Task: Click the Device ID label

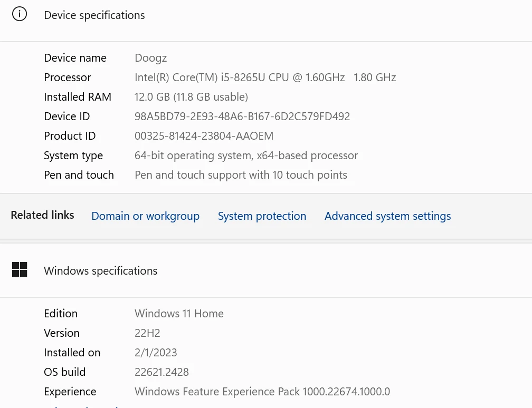Action: tap(67, 116)
